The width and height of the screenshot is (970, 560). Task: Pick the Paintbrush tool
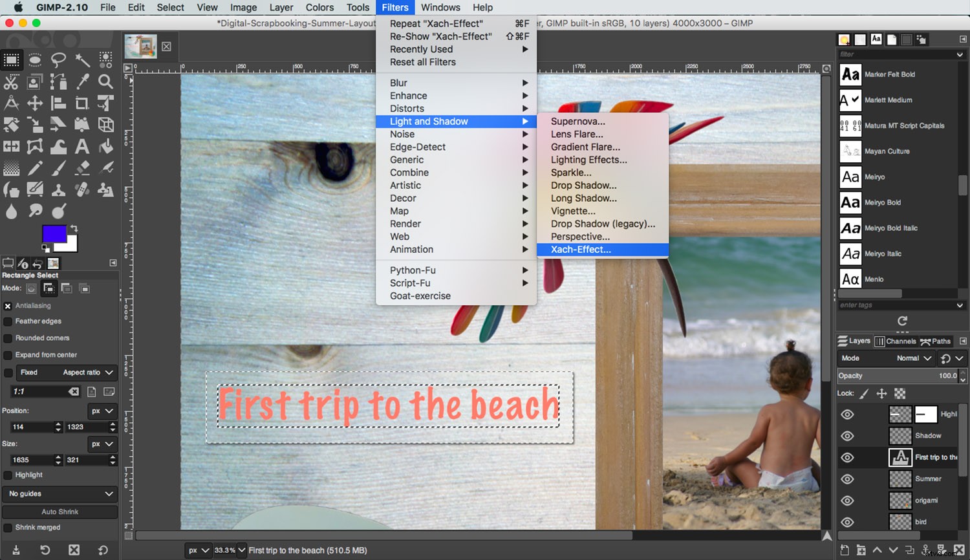tap(58, 168)
